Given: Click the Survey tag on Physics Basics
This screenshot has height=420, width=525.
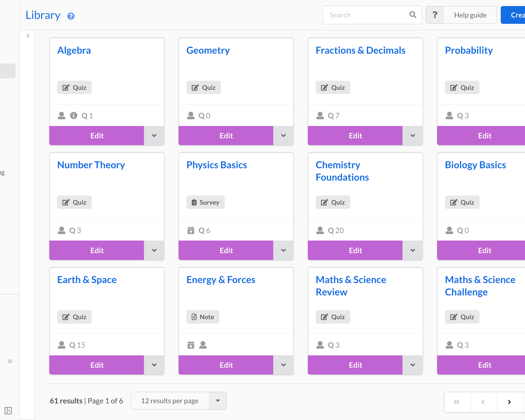Looking at the screenshot, I should pos(205,202).
